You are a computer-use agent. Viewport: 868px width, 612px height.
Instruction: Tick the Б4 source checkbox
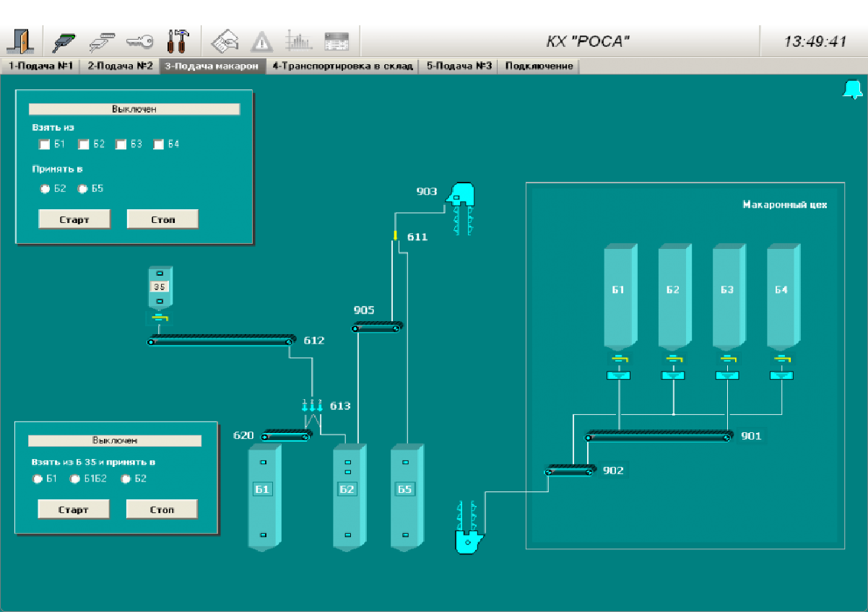pyautogui.click(x=159, y=144)
